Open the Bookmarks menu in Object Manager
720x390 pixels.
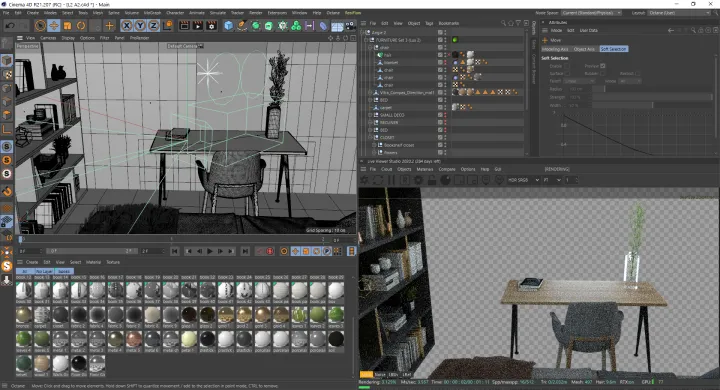[x=449, y=23]
